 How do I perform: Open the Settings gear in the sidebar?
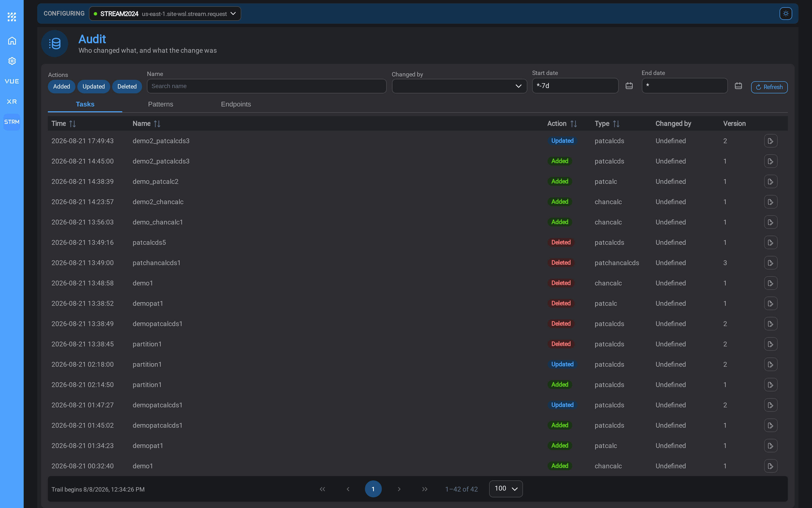(12, 61)
